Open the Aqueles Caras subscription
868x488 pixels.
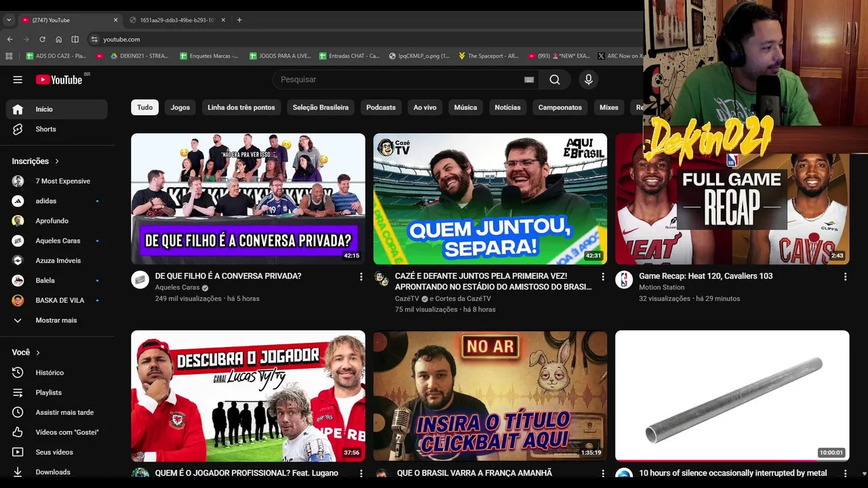57,241
